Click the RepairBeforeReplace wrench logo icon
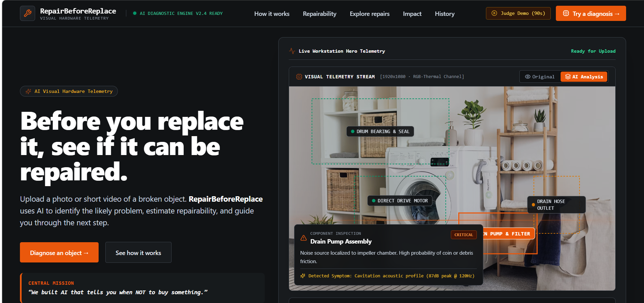The width and height of the screenshot is (644, 303). click(27, 14)
